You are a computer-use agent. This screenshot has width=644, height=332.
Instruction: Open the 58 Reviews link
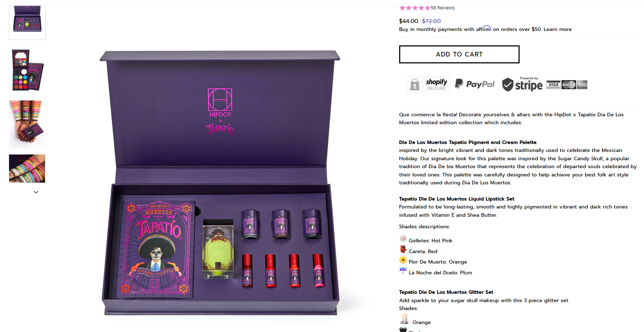click(x=442, y=8)
